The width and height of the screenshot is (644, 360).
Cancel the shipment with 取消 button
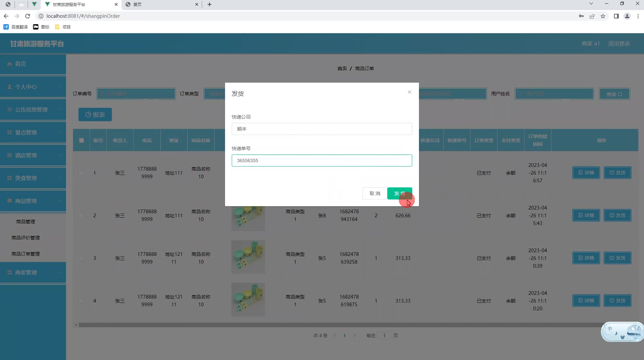375,193
